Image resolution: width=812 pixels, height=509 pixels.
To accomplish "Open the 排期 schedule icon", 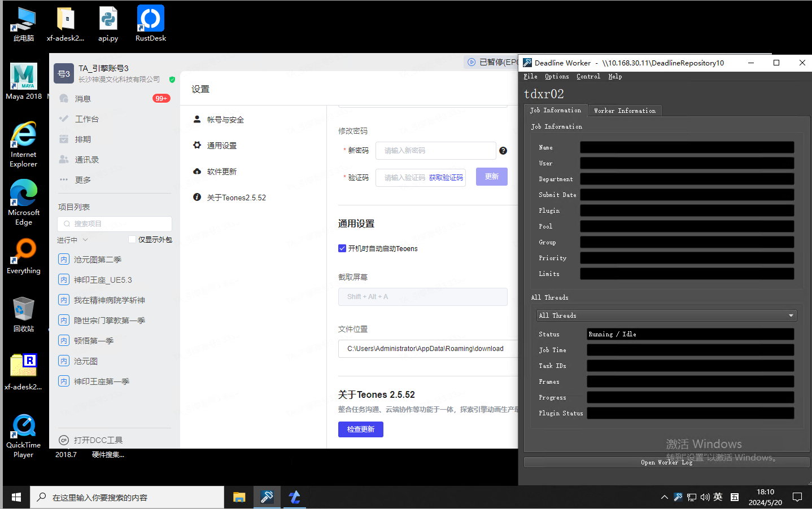I will click(x=64, y=139).
